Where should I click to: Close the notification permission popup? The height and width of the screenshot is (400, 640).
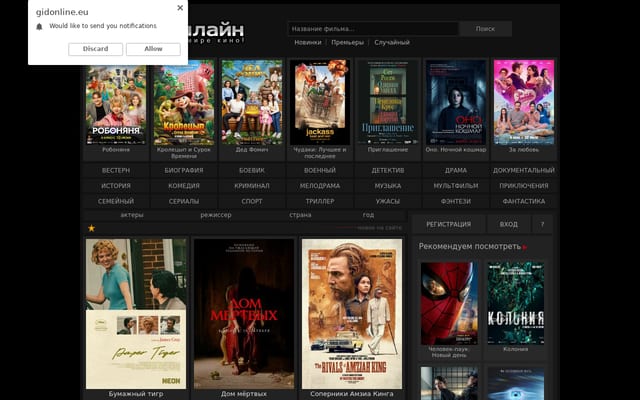180,8
